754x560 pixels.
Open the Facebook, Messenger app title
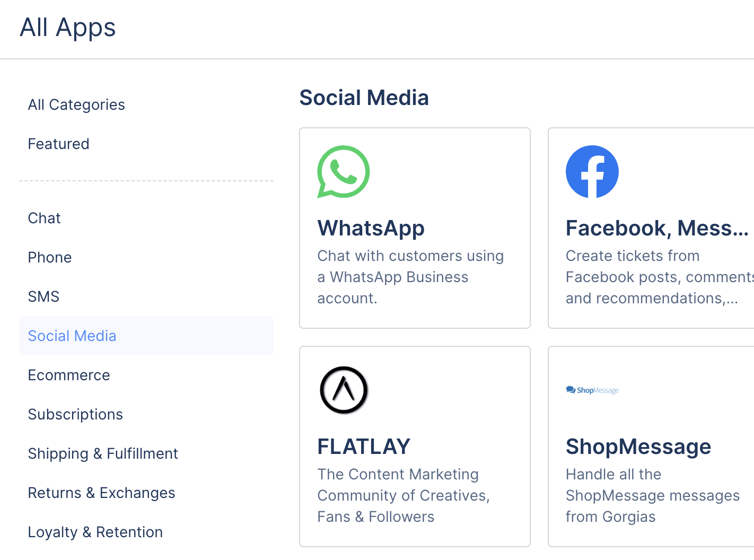tap(657, 228)
